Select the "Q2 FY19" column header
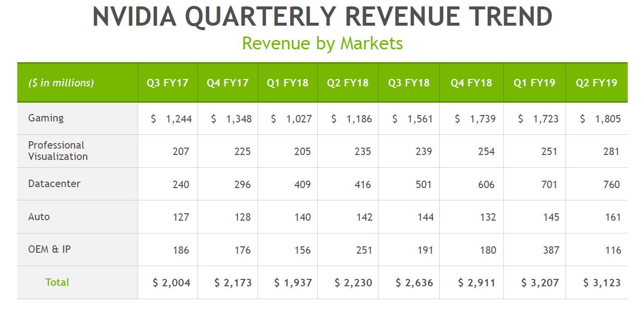The image size is (644, 309). tap(597, 83)
